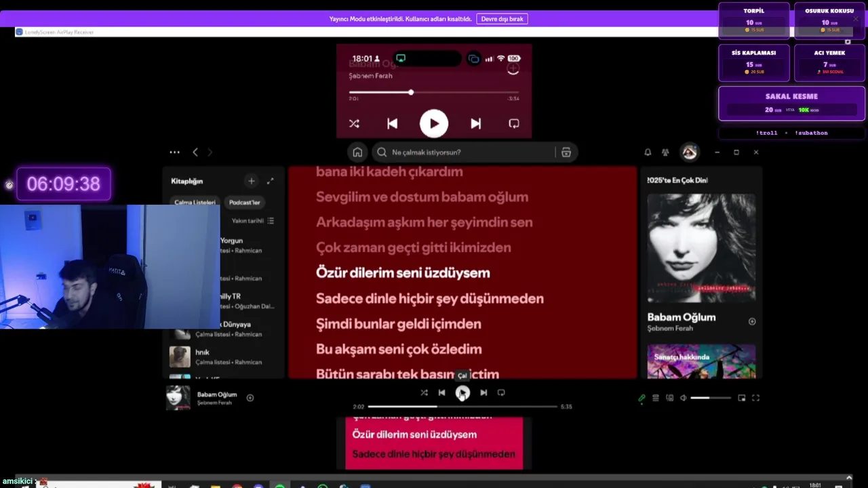This screenshot has height=488, width=868.
Task: Click Play button in Spotify desktop player bar
Action: point(462,392)
